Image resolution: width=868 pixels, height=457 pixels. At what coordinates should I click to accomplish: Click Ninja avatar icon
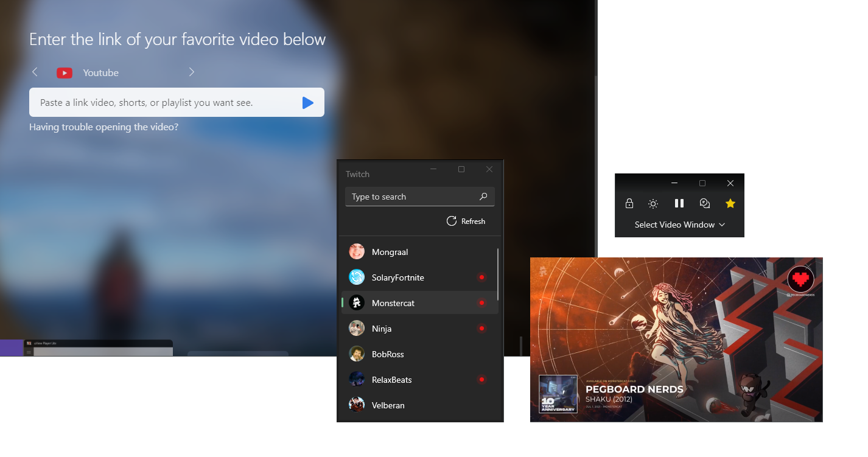click(x=357, y=329)
